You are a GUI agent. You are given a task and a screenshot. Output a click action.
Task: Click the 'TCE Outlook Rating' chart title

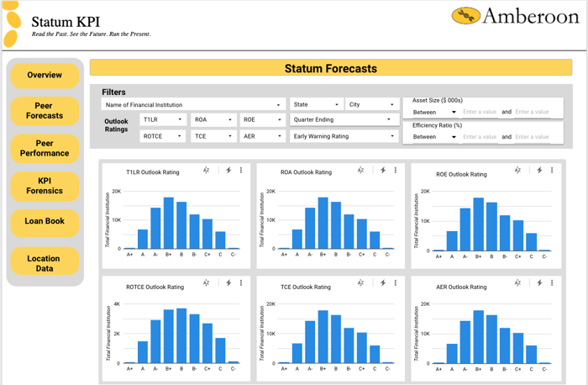pos(306,287)
